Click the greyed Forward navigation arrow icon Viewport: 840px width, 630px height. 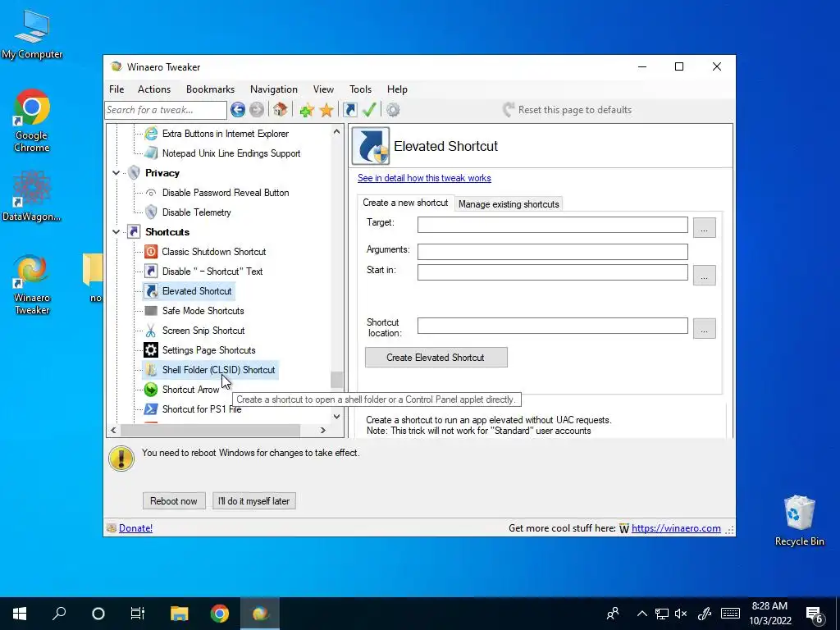click(257, 110)
